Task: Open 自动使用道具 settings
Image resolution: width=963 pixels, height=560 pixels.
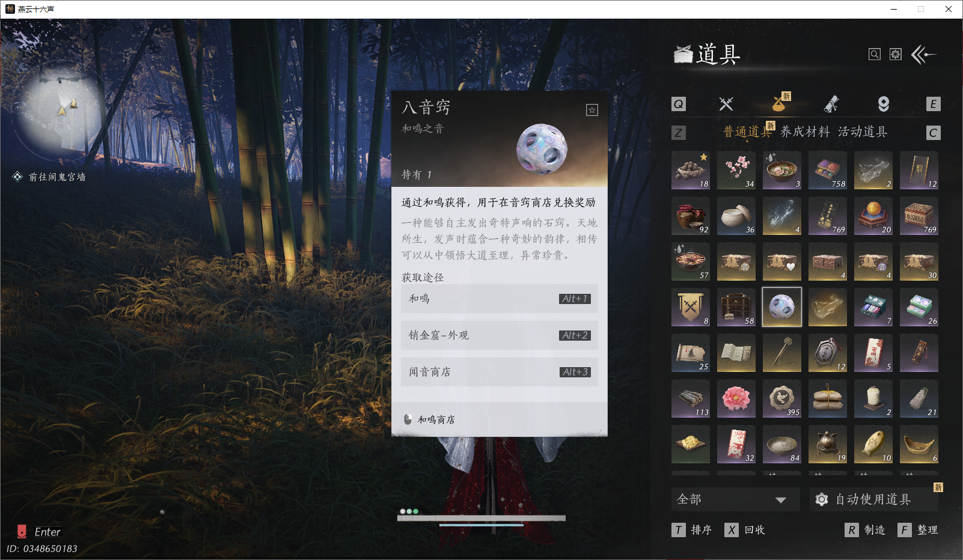Action: (874, 499)
